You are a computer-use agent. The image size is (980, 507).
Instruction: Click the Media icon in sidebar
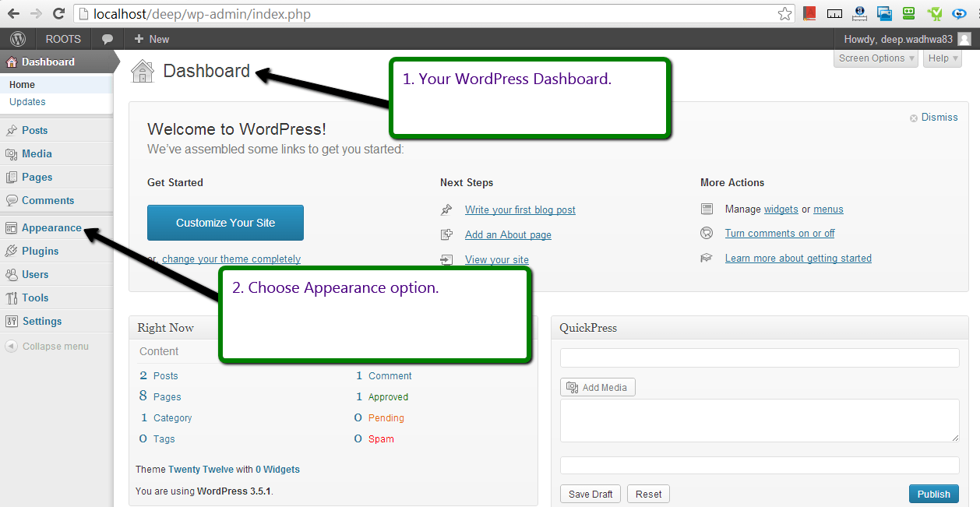click(12, 153)
